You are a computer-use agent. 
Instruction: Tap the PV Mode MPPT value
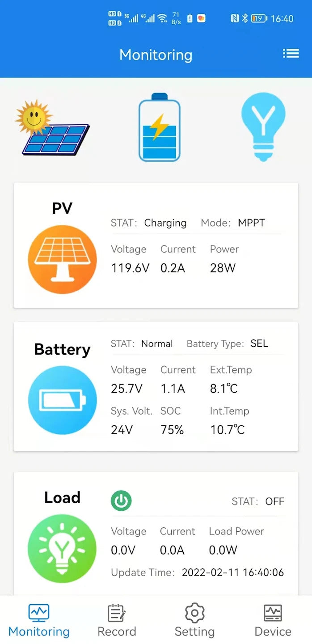(251, 223)
